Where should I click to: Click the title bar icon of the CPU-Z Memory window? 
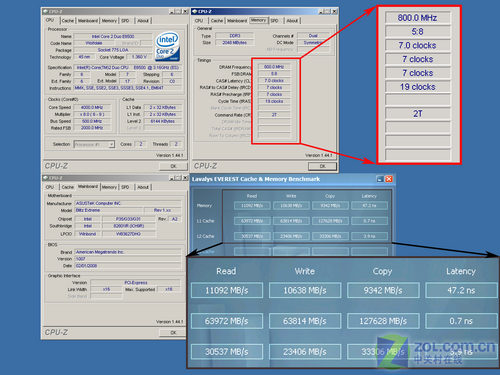click(195, 11)
